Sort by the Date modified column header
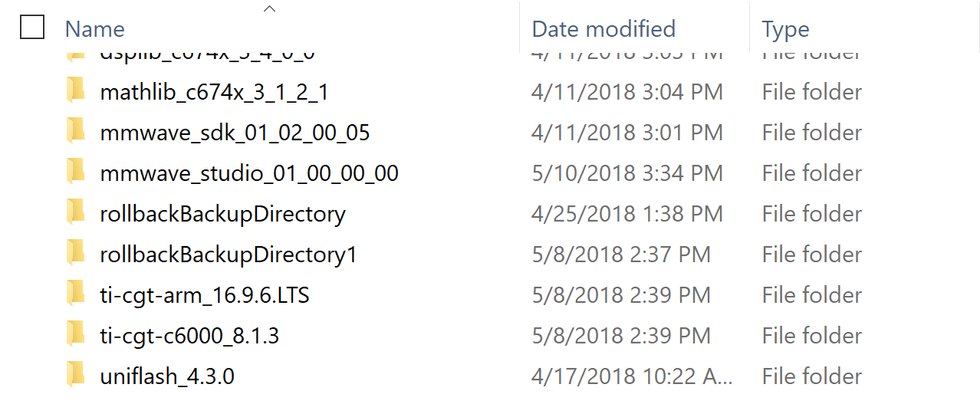The image size is (980, 404). click(x=603, y=29)
